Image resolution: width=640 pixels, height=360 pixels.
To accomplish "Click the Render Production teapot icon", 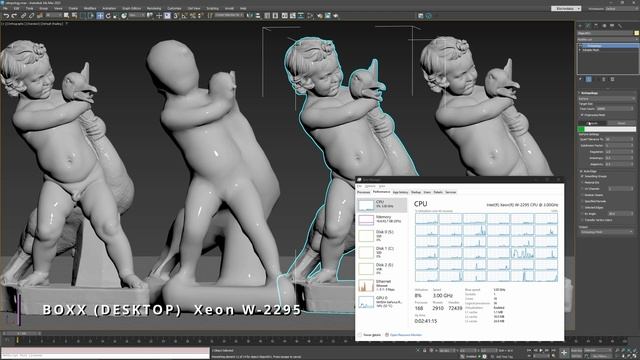I will point(336,16).
